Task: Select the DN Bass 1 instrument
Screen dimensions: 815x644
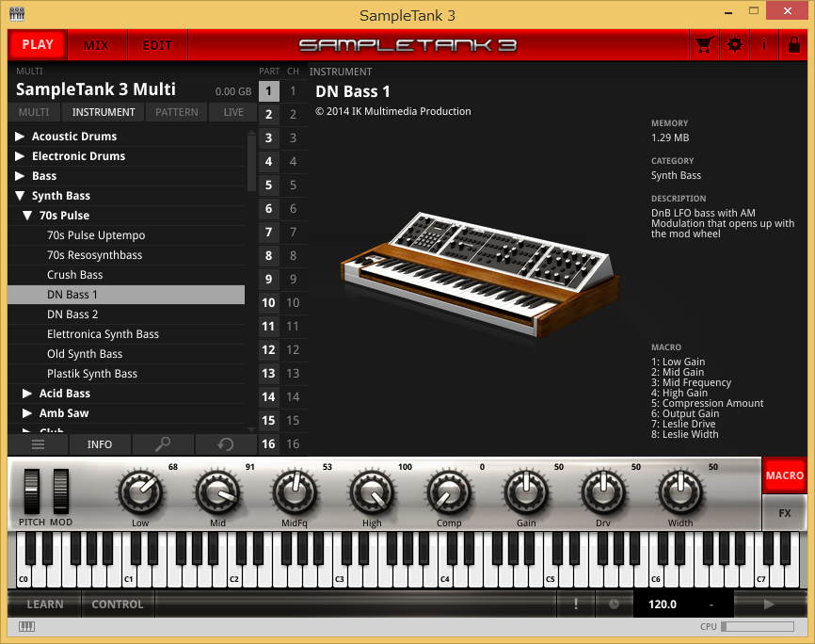Action: click(x=126, y=295)
